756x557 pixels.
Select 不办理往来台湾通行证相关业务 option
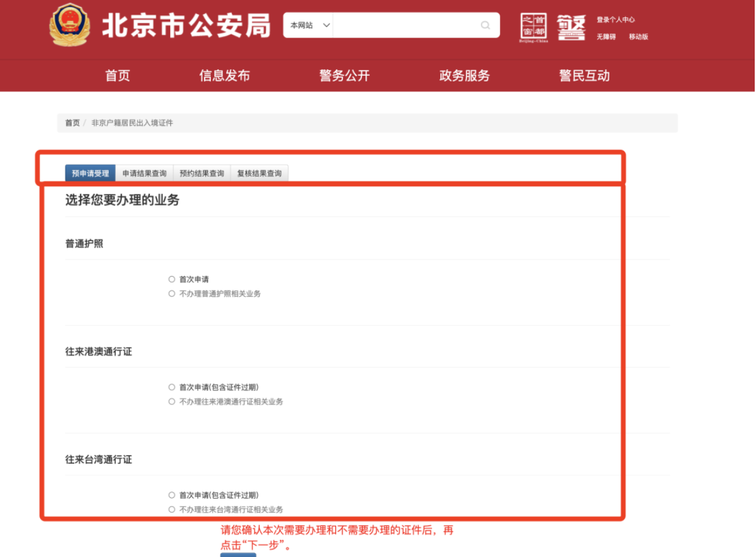172,509
